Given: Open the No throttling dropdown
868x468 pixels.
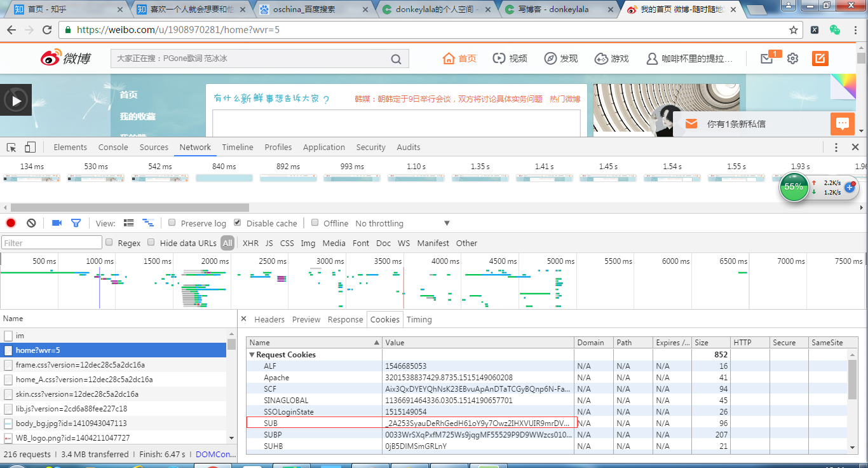Looking at the screenshot, I should 403,223.
